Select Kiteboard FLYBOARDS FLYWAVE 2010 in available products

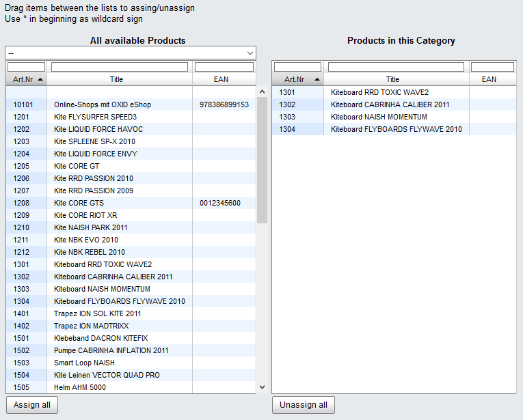pyautogui.click(x=131, y=302)
